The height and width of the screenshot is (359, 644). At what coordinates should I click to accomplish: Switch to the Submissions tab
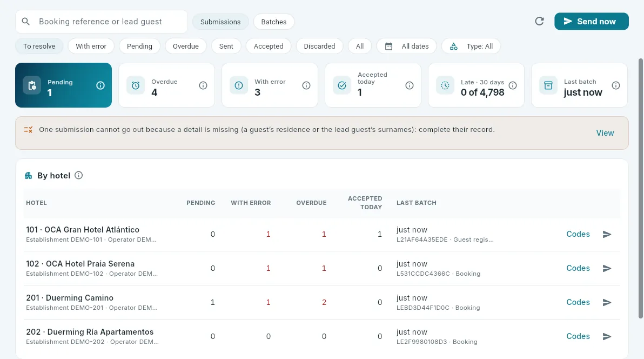(x=220, y=22)
